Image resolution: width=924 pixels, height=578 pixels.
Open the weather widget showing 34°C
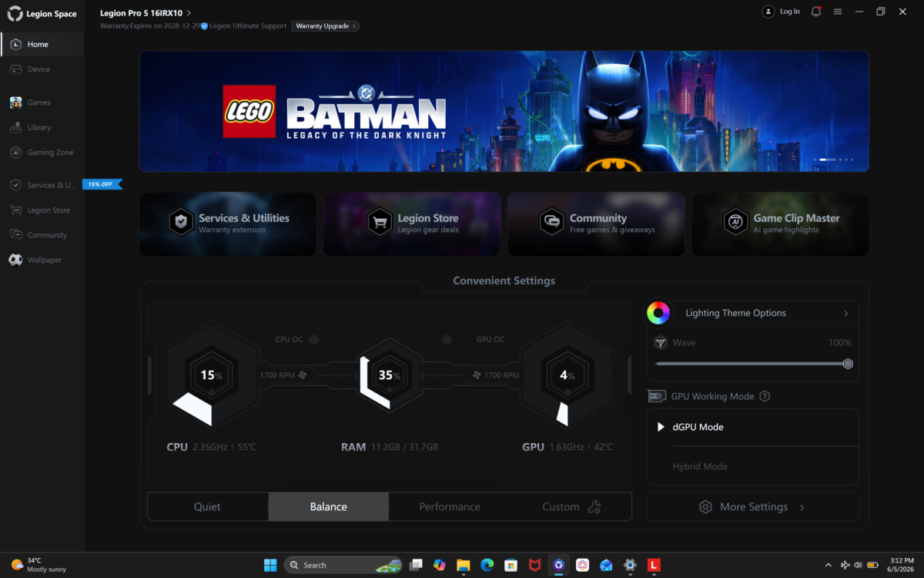pos(38,565)
